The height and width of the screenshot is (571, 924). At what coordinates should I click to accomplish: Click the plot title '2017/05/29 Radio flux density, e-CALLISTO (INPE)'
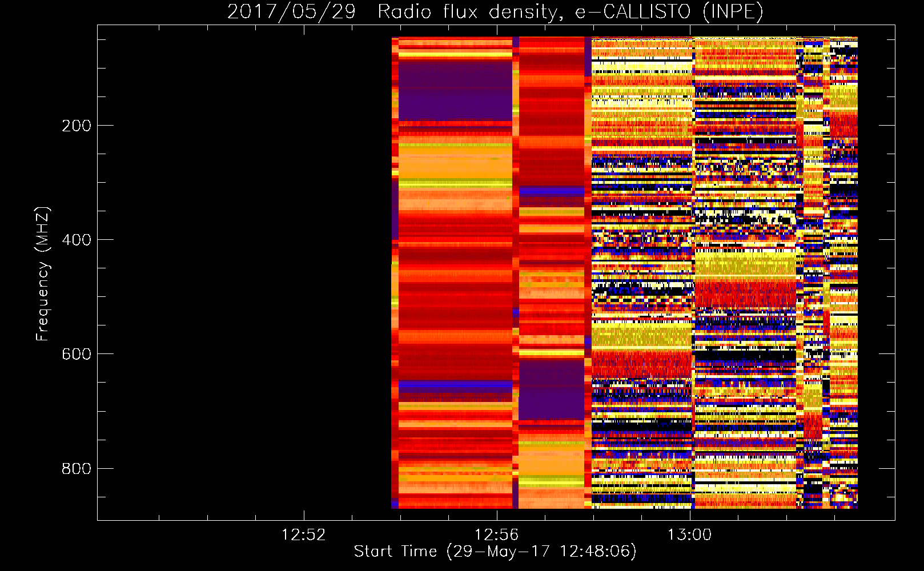[x=495, y=11]
